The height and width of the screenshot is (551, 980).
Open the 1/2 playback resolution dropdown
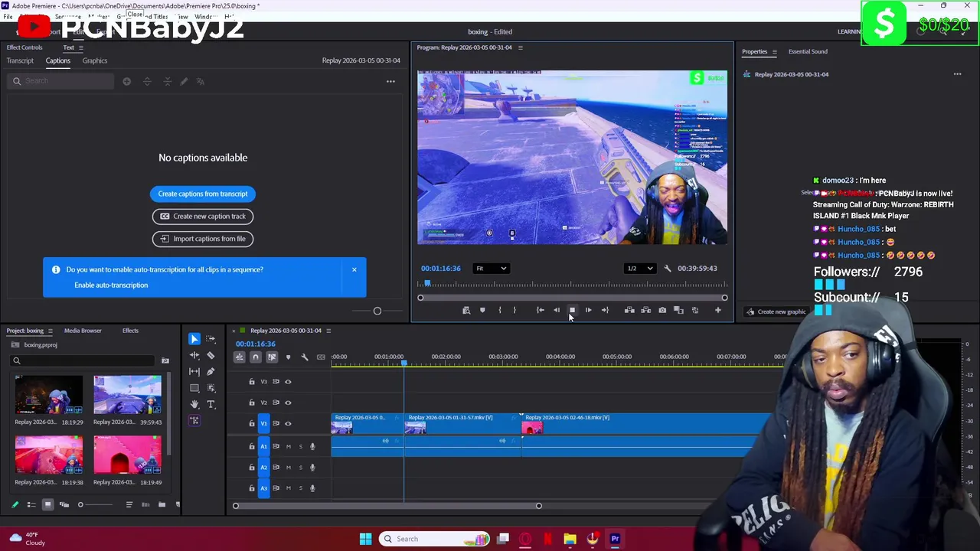(x=640, y=269)
